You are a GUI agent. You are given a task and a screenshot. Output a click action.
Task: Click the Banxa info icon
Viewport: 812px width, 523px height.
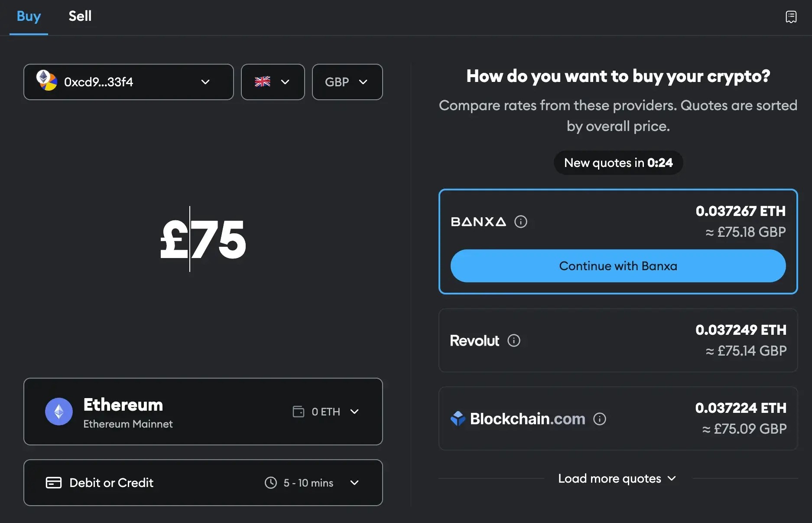click(521, 222)
